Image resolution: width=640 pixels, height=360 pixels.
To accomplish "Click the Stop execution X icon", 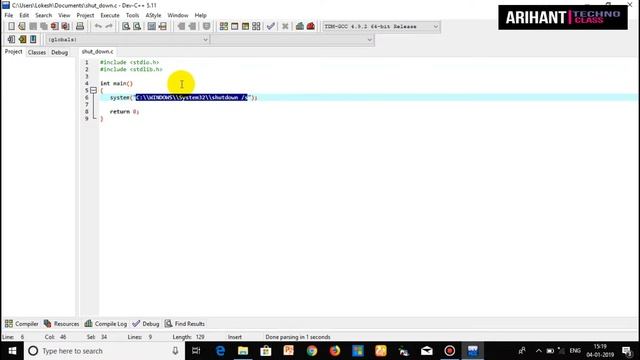I will 285,27.
